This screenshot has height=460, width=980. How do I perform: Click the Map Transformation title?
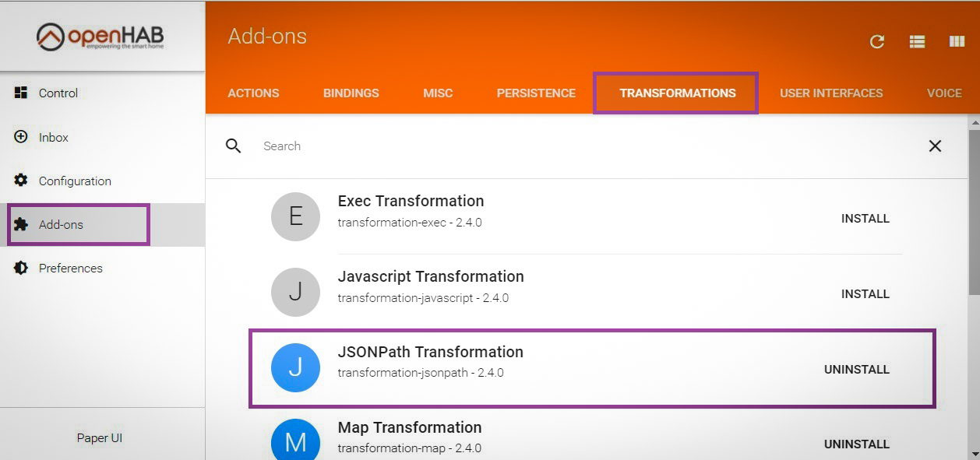point(410,427)
